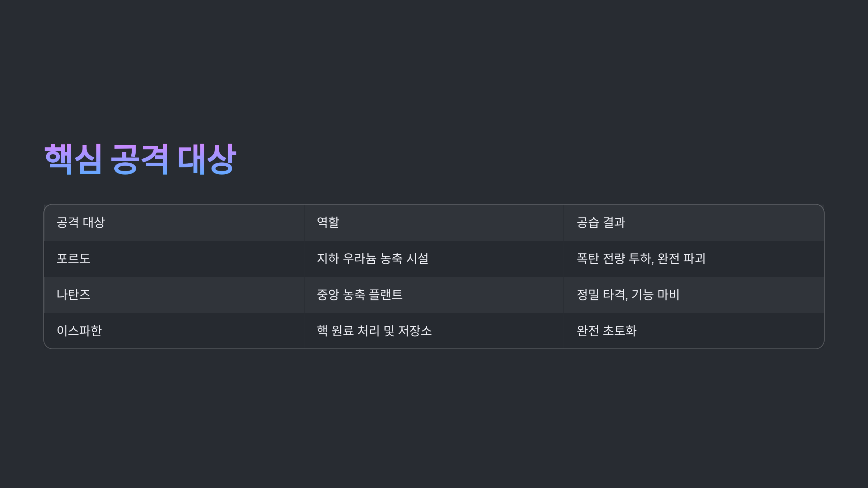The width and height of the screenshot is (868, 488).
Task: Click the 이스파한 table cell
Action: click(174, 331)
